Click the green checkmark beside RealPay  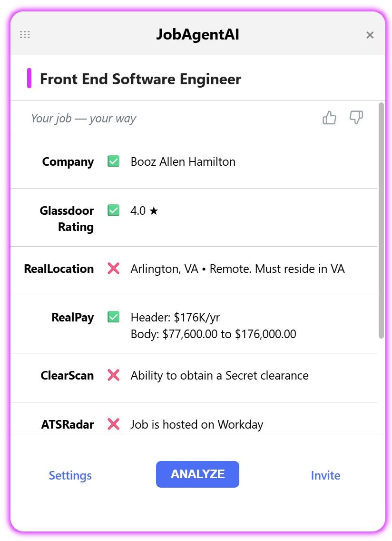click(113, 317)
